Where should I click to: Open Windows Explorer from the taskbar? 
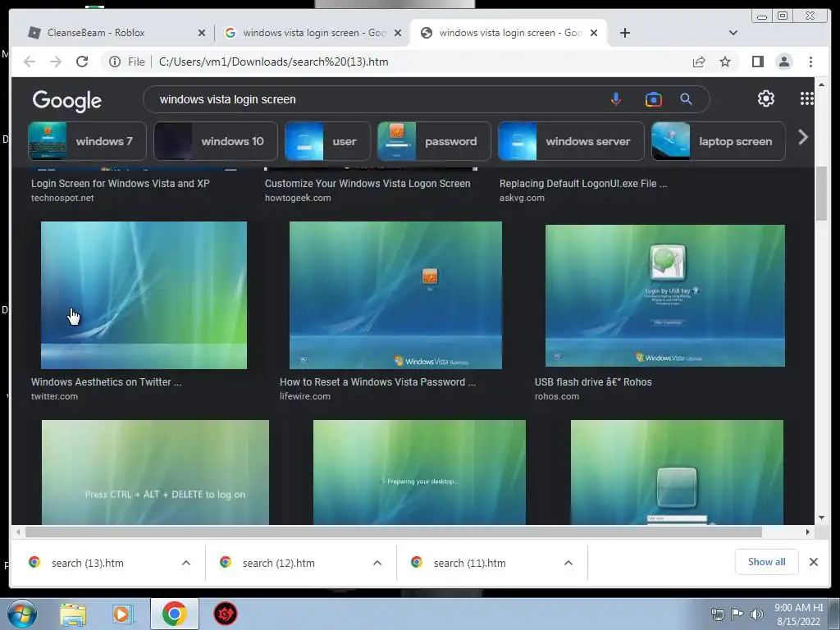click(x=73, y=614)
